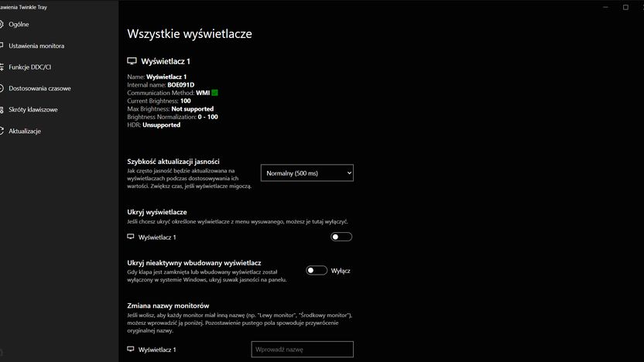
Task: Click the Current Brightness value 100
Action: click(185, 101)
